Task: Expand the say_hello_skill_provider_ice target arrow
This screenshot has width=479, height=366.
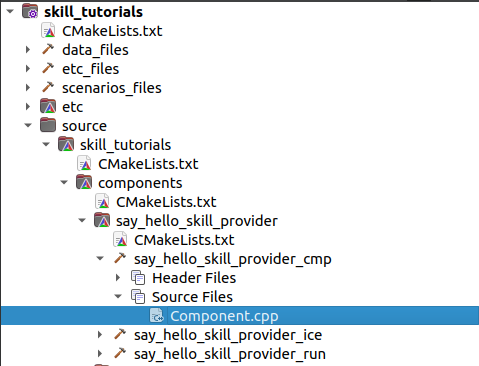Action: pos(100,335)
